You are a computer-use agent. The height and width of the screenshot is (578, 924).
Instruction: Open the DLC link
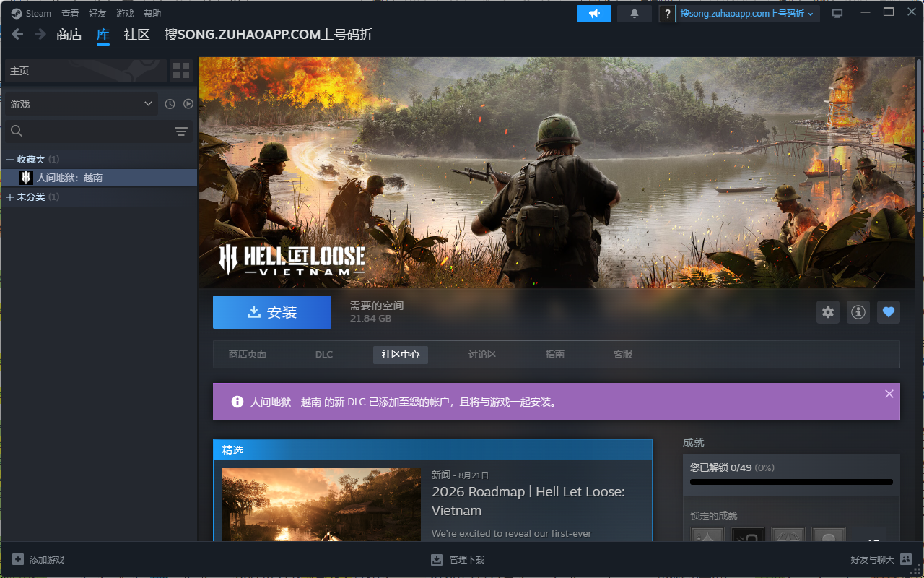[324, 355]
